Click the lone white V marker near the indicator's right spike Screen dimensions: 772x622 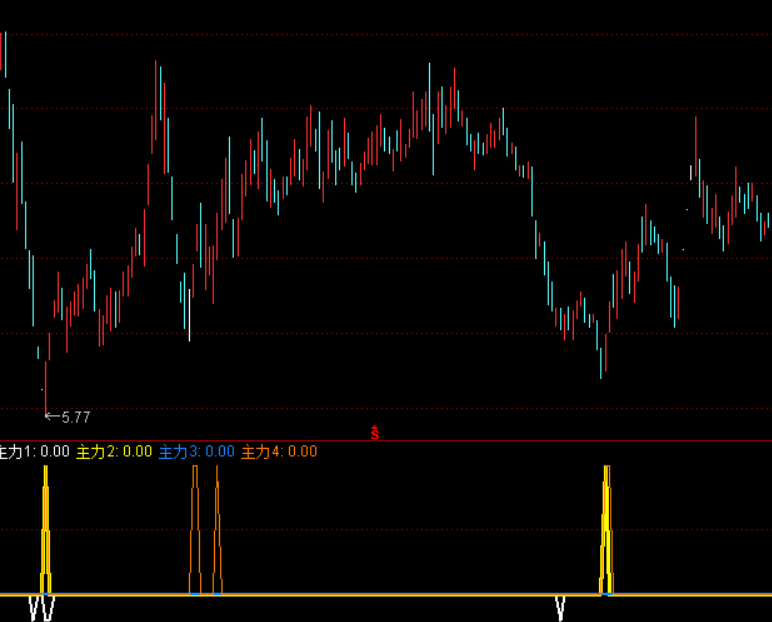(x=560, y=608)
